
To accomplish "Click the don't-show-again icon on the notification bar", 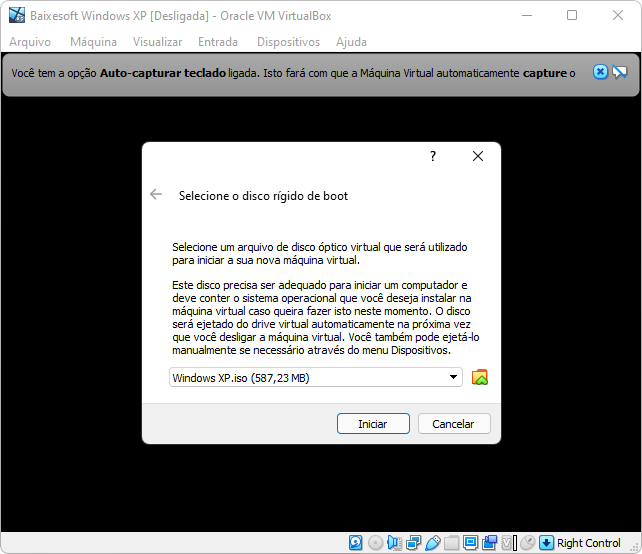I will click(619, 72).
